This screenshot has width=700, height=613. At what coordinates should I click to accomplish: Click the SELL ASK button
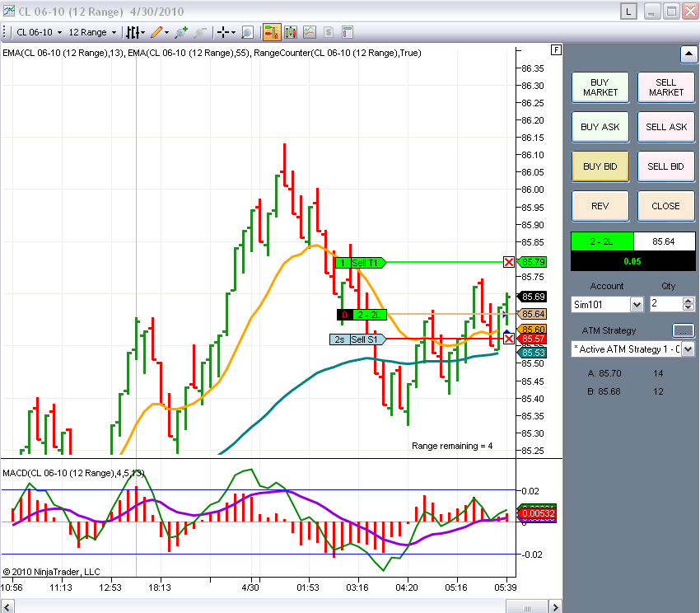click(x=666, y=127)
